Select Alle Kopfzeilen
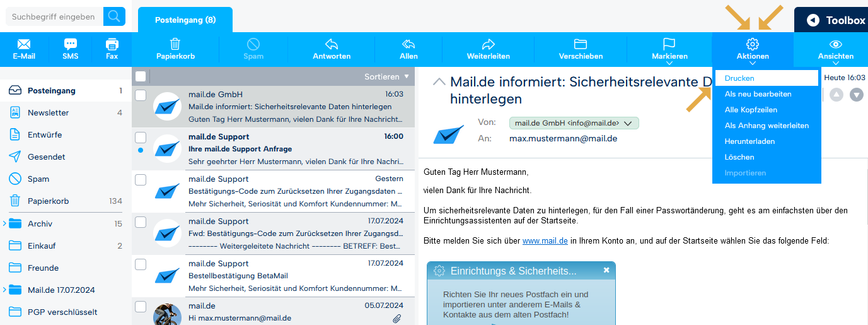Image resolution: width=868 pixels, height=325 pixels. [x=767, y=110]
